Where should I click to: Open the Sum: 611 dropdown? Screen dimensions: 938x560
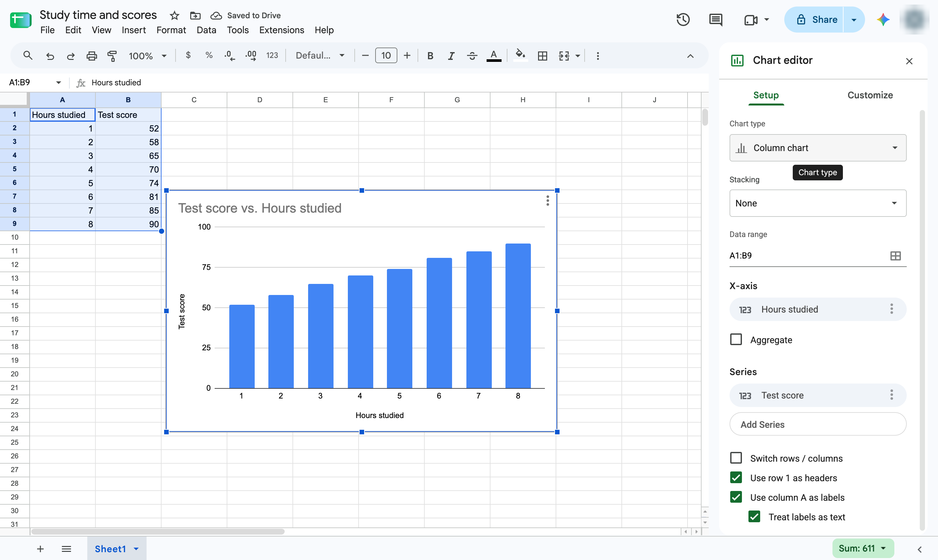click(863, 548)
